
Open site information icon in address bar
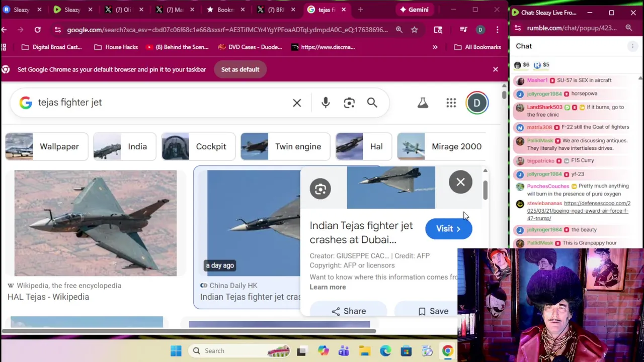pos(57,30)
